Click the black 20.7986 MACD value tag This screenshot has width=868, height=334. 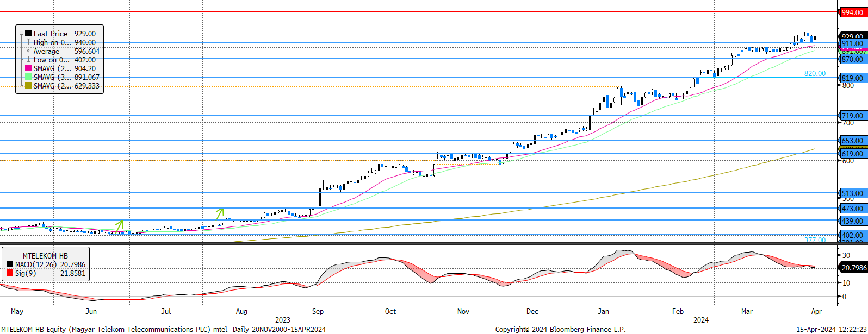tap(853, 268)
